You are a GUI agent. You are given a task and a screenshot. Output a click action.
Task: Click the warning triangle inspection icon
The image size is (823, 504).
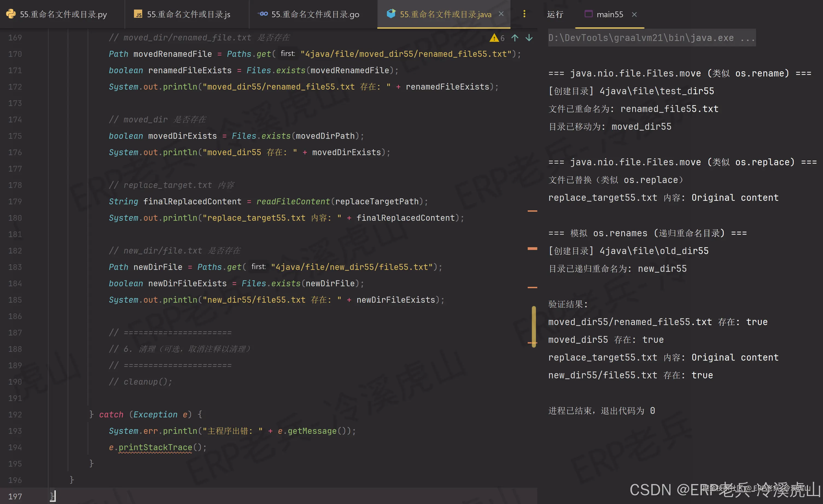point(494,38)
